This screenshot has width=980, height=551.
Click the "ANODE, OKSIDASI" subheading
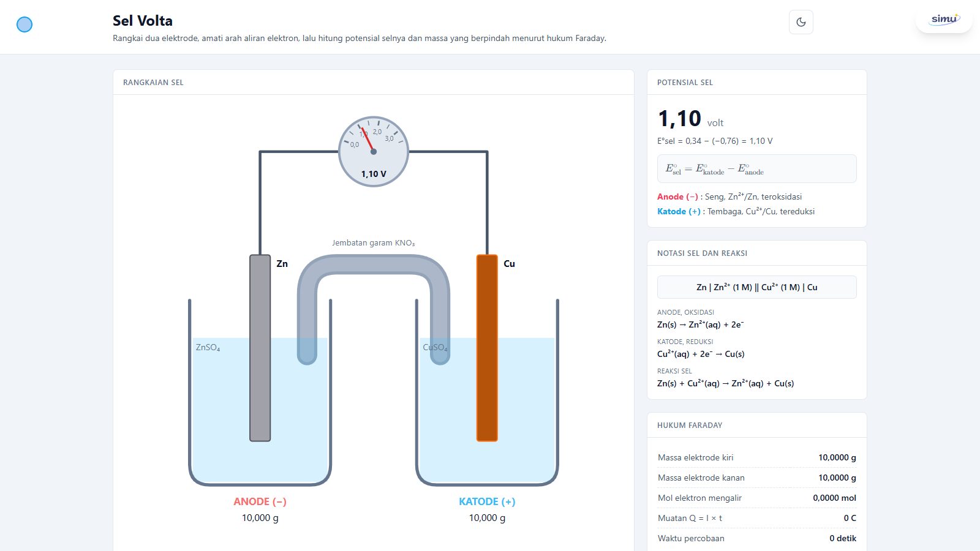click(x=685, y=312)
